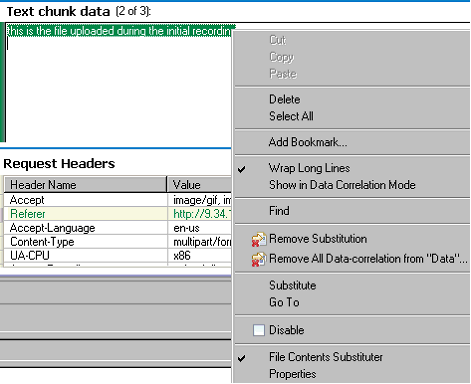The height and width of the screenshot is (384, 471).
Task: Choose Remove All Data-correlation from "Data"
Action: click(368, 259)
